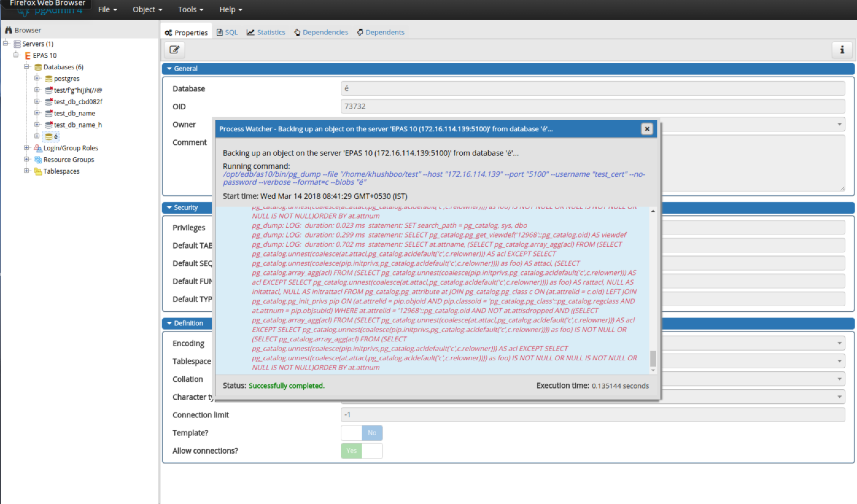Image resolution: width=857 pixels, height=504 pixels.
Task: Expand the Tablespaces tree node
Action: [26, 171]
